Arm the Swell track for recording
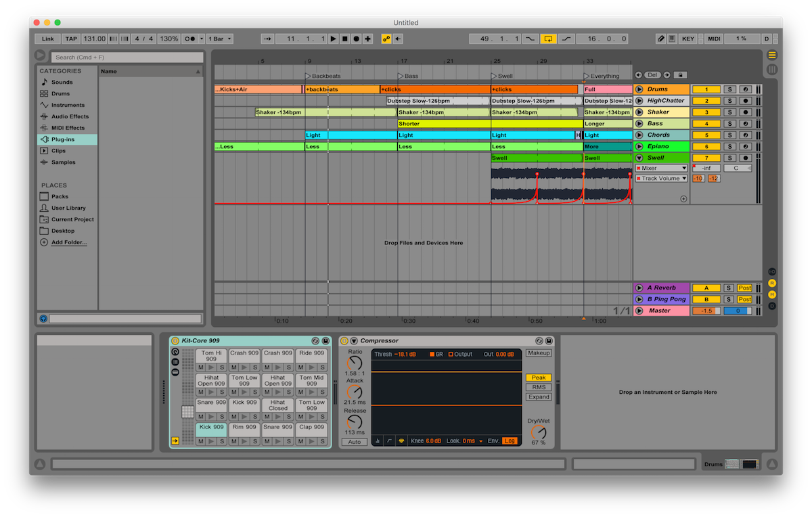The image size is (812, 517). (x=744, y=158)
